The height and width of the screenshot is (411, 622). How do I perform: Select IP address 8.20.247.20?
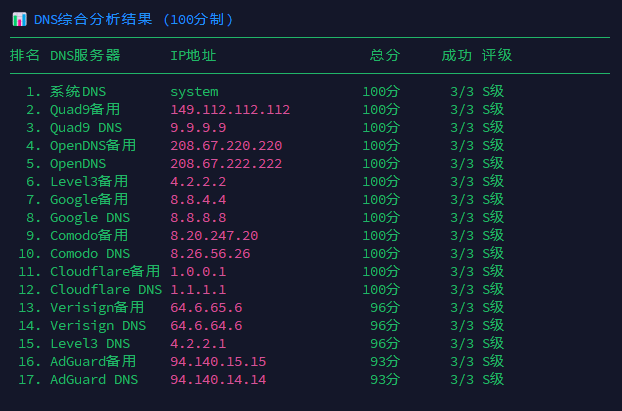tap(214, 236)
